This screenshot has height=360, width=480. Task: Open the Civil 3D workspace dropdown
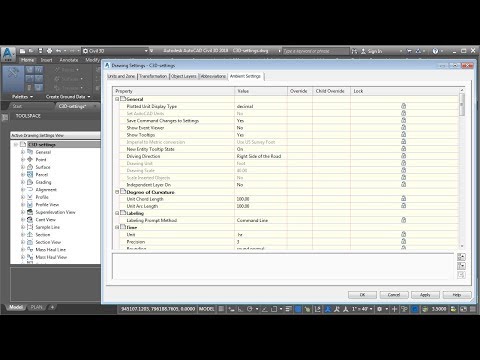115,51
